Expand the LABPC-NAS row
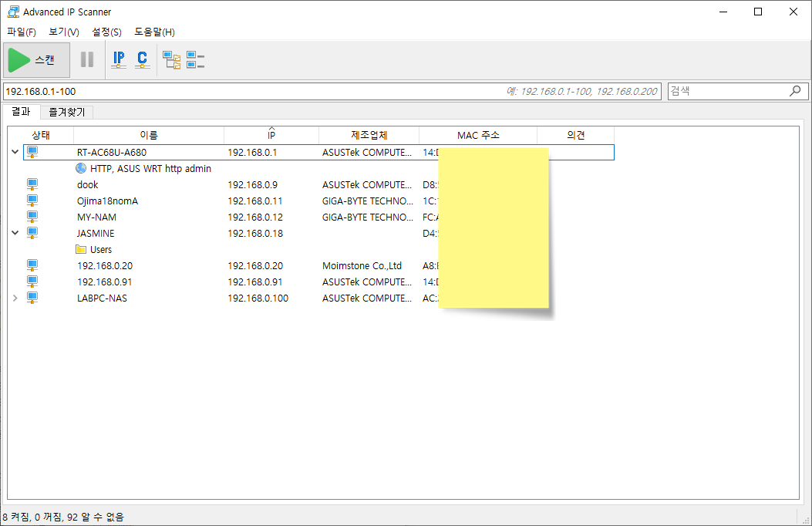Screen dimensions: 812x526 click(15, 298)
